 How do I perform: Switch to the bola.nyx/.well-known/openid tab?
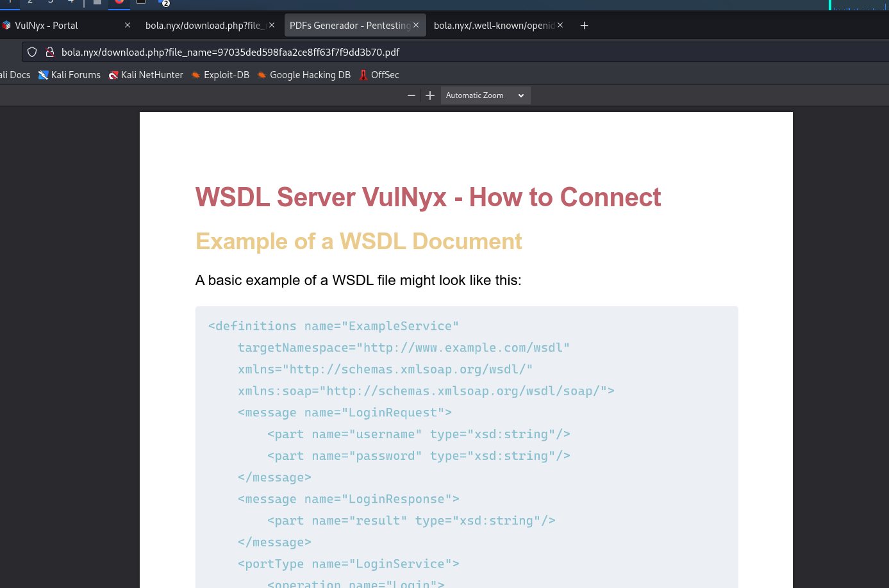[x=493, y=26]
